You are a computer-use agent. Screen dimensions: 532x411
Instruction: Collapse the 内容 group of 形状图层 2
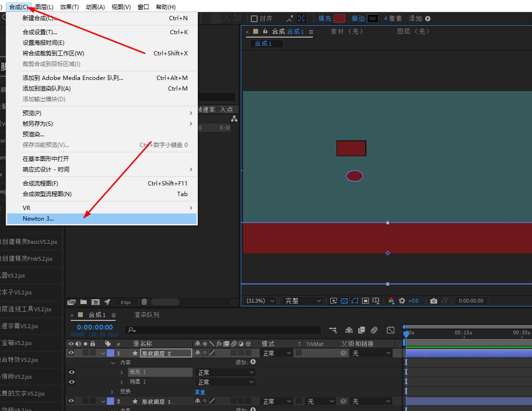coord(113,363)
